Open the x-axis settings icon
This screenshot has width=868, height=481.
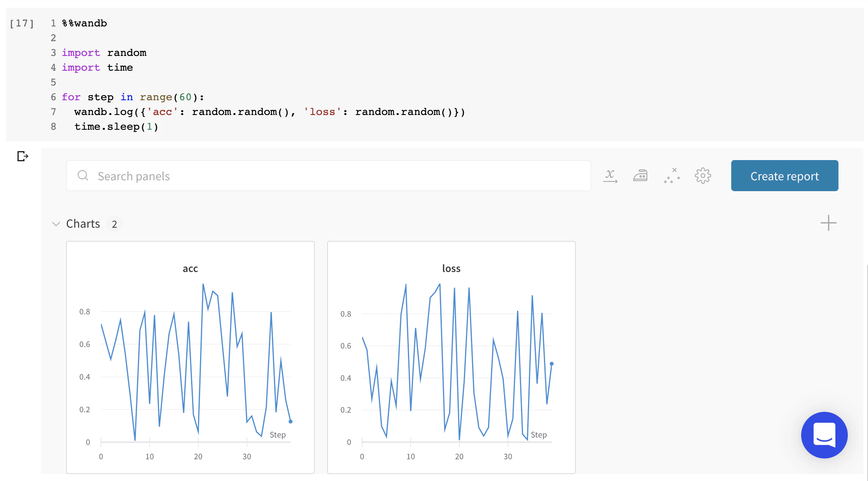(610, 176)
